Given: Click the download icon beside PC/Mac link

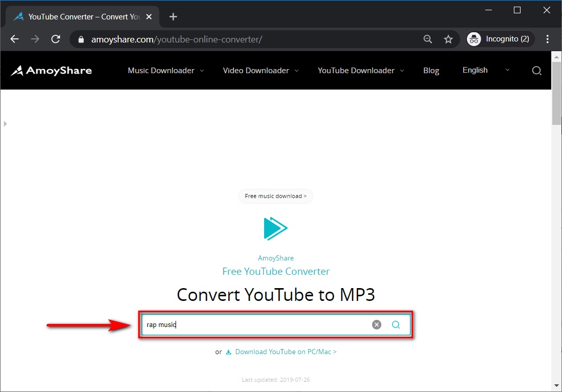Looking at the screenshot, I should [x=229, y=352].
